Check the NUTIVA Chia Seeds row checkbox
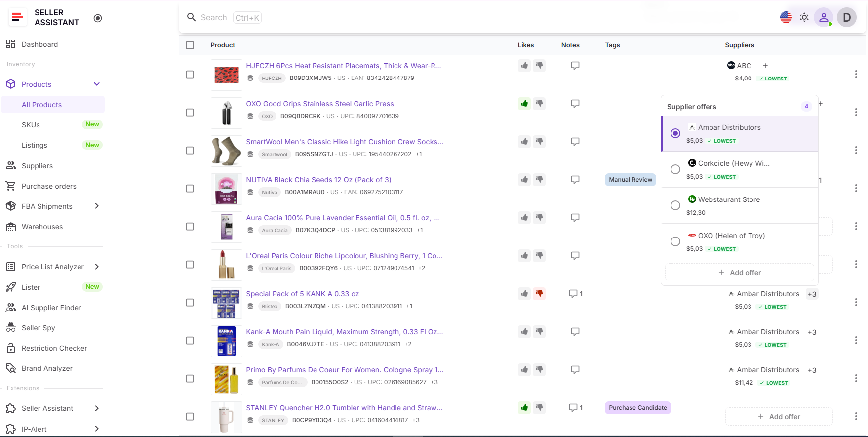Screen dimensions: 868x437 click(190, 188)
